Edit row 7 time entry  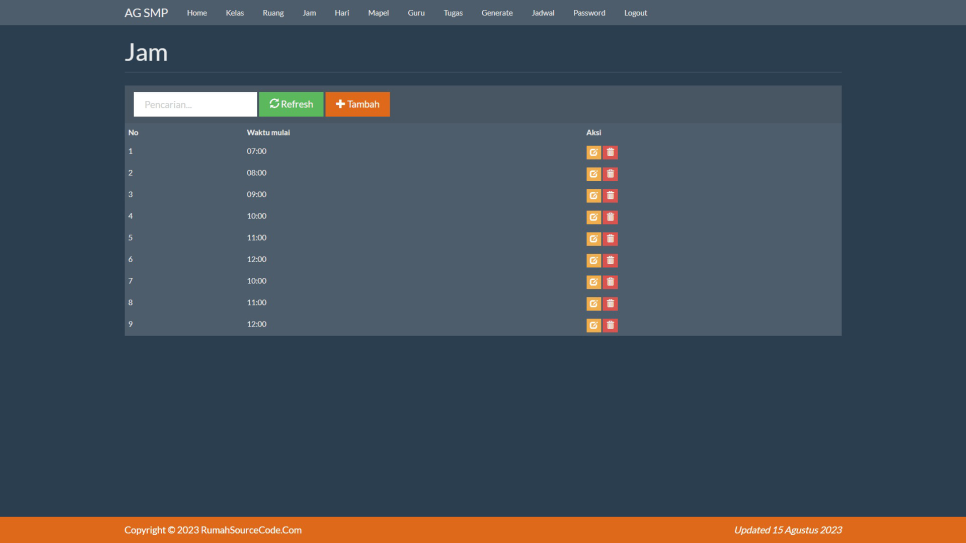(593, 282)
